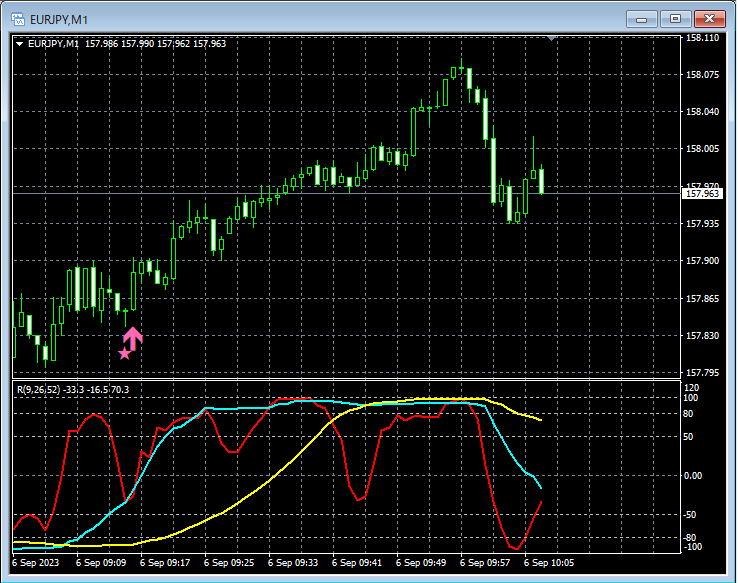
Task: Click the 6 Sep 09:41 time label
Action: point(357,563)
